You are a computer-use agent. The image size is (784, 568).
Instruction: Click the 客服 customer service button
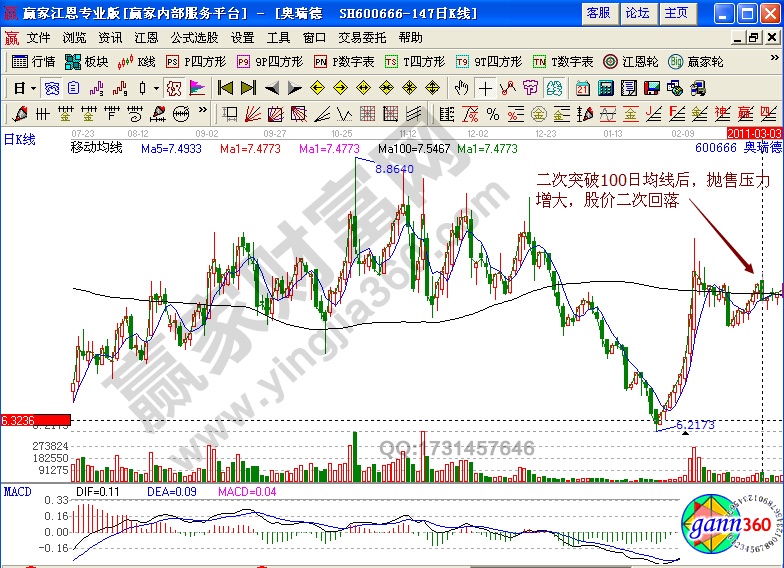pos(598,13)
